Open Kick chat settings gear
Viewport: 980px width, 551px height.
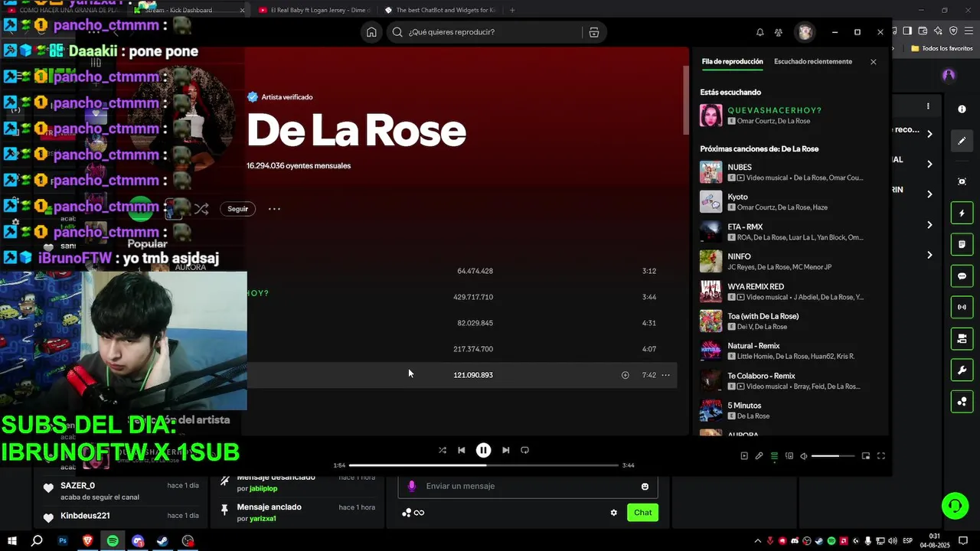tap(613, 513)
